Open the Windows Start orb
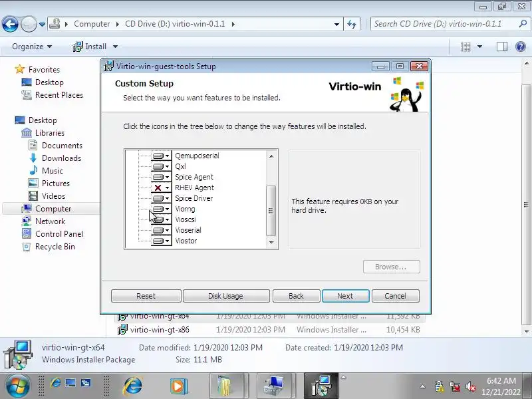Image resolution: width=532 pixels, height=399 pixels. click(17, 386)
